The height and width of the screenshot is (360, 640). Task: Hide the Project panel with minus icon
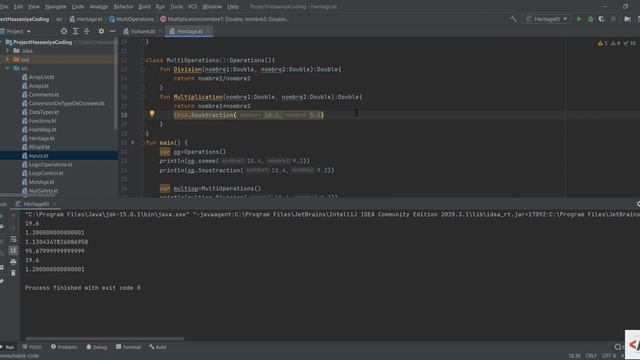click(x=112, y=31)
